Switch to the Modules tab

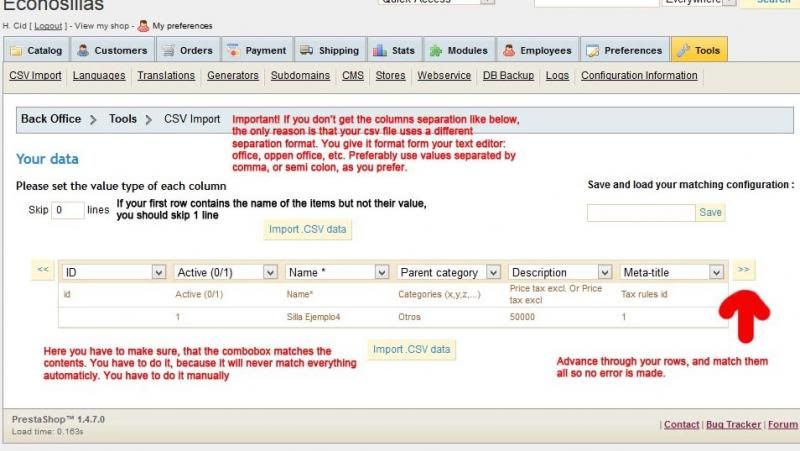click(460, 50)
